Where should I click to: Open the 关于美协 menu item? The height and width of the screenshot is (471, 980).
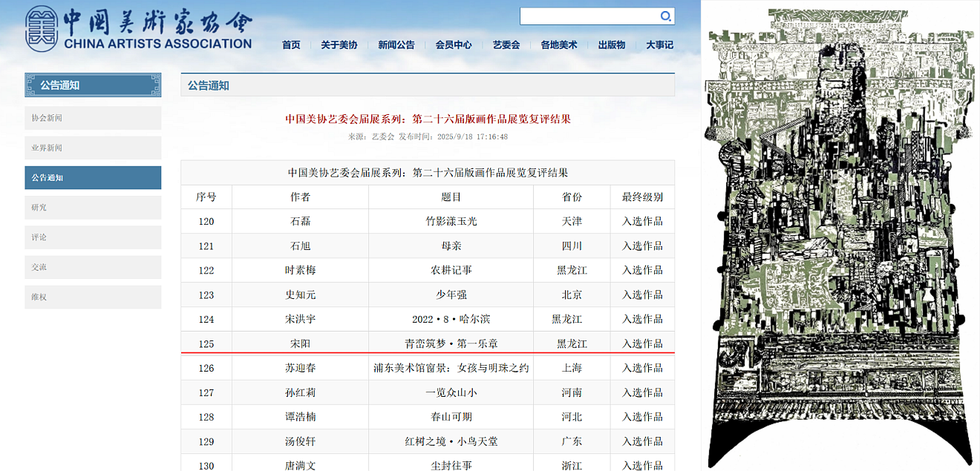pos(339,45)
